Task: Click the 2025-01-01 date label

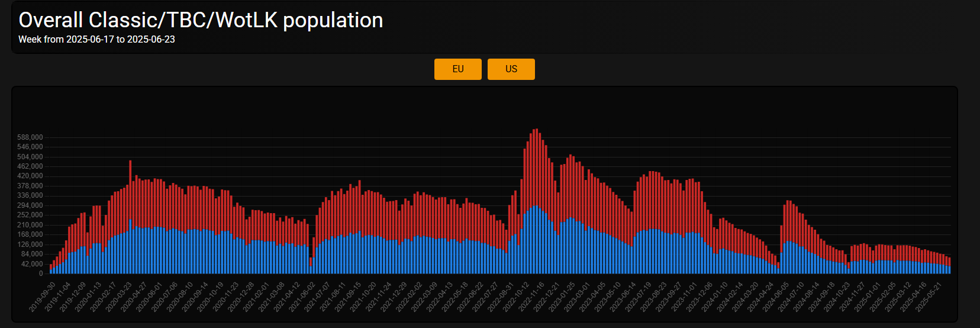Action: (x=867, y=297)
